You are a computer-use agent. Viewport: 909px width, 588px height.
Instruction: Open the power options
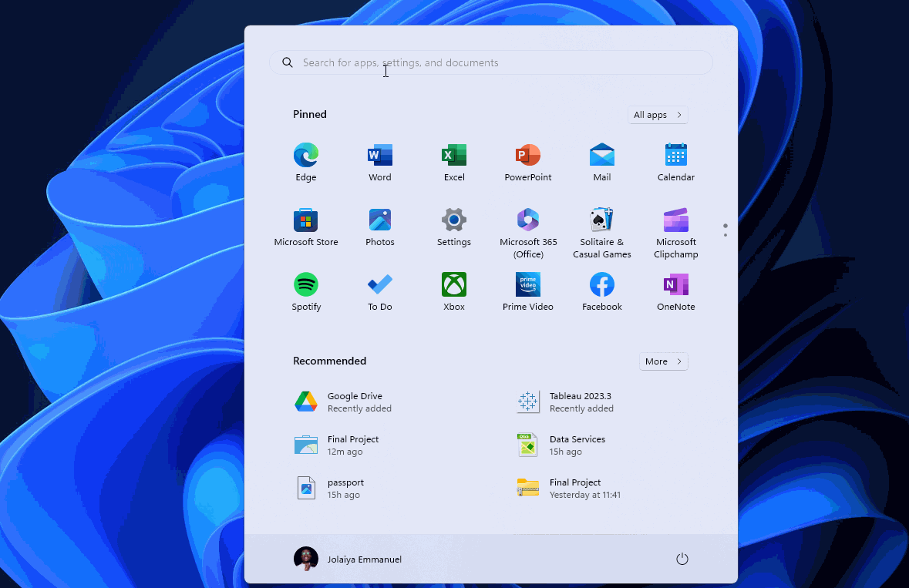[682, 559]
